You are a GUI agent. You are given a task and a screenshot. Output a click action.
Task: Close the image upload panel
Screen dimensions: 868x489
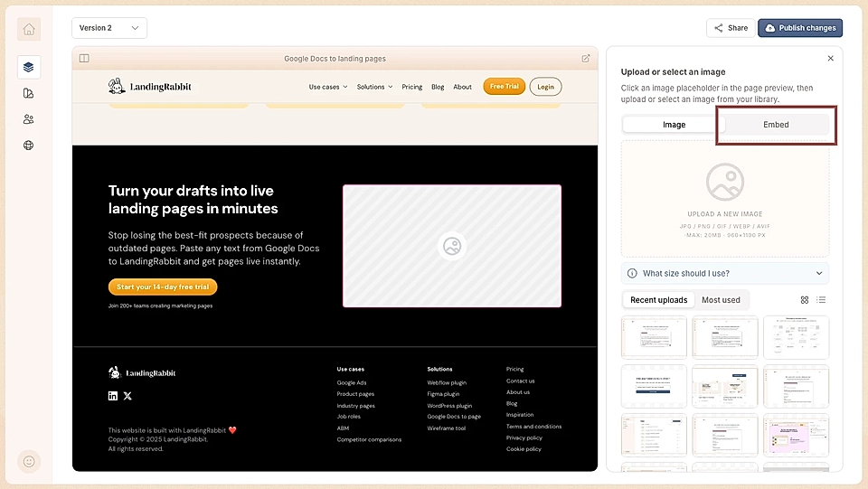pos(830,59)
